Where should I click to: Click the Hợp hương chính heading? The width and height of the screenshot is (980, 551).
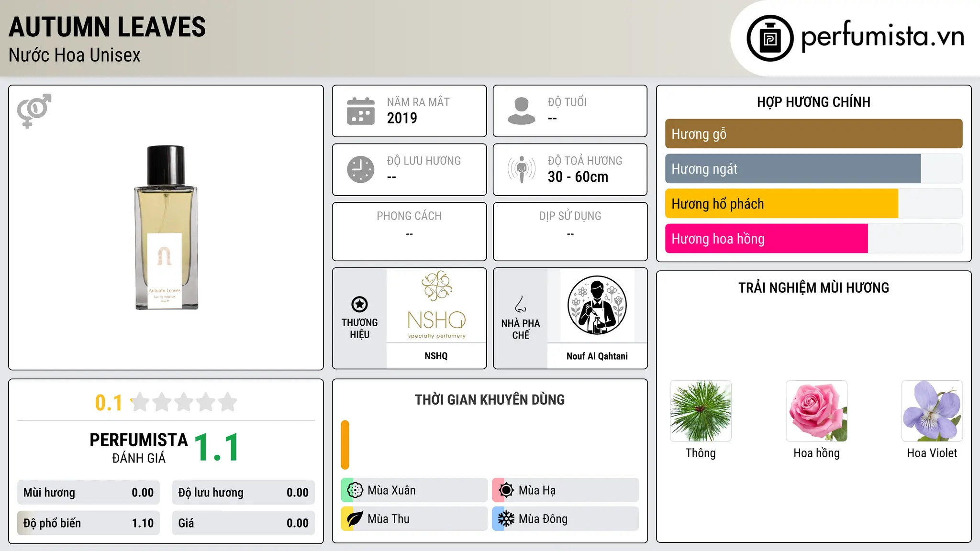point(813,102)
